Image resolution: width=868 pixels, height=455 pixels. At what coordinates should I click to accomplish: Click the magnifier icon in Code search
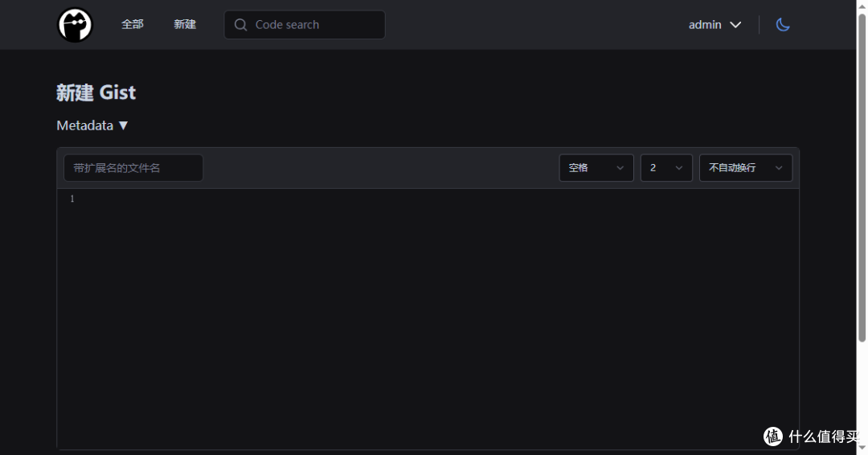click(240, 25)
